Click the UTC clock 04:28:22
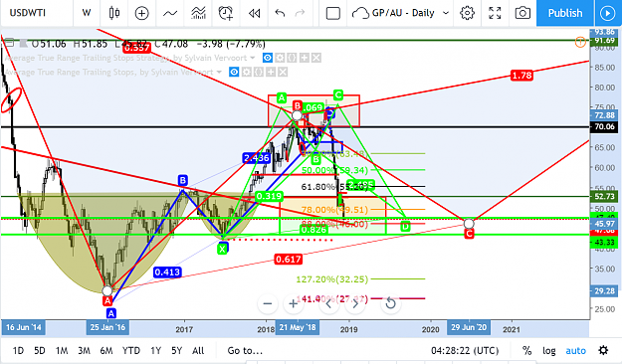Image resolution: width=622 pixels, height=364 pixels. click(465, 350)
